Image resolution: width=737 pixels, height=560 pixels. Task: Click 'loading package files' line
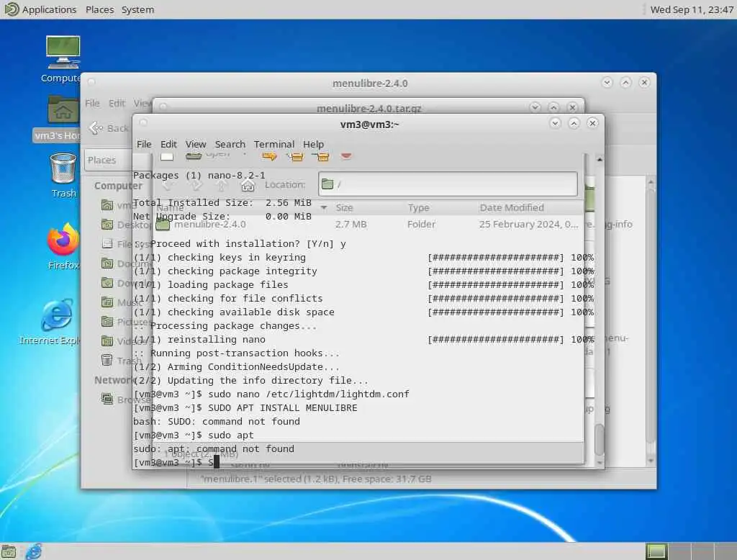[x=363, y=284]
